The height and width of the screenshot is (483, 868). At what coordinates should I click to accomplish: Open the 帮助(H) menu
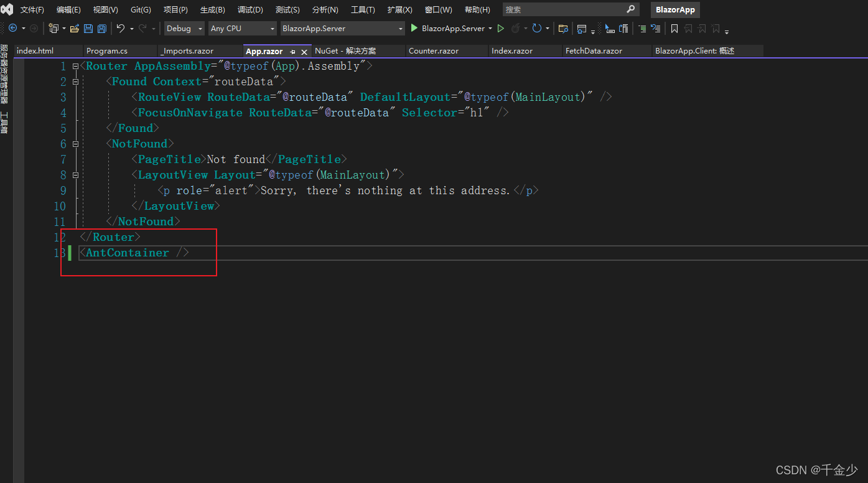[477, 10]
